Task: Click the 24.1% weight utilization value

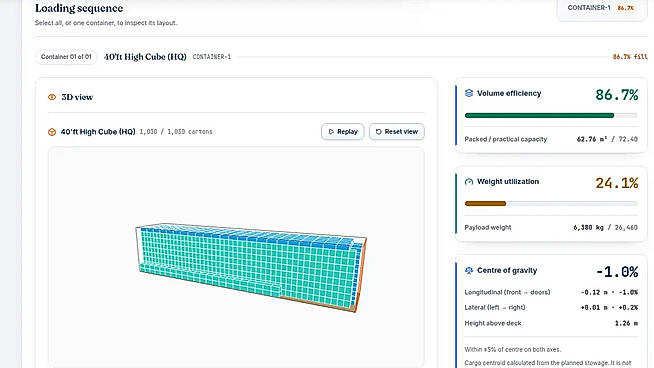Action: (x=616, y=183)
